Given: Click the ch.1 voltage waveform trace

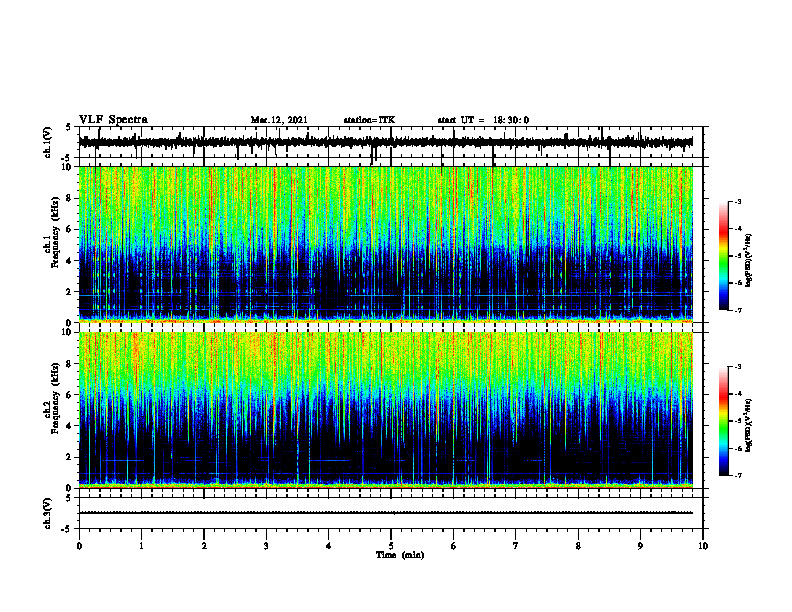Looking at the screenshot, I should coord(386,142).
